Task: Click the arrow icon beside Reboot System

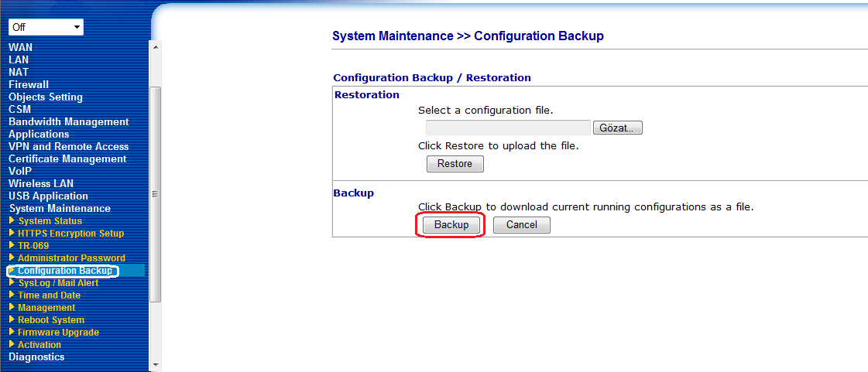Action: (x=12, y=320)
